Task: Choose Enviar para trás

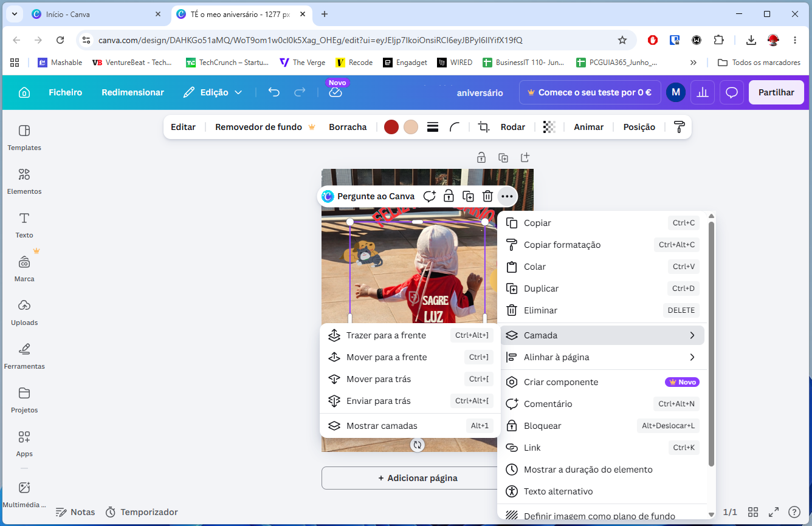Action: pos(410,401)
